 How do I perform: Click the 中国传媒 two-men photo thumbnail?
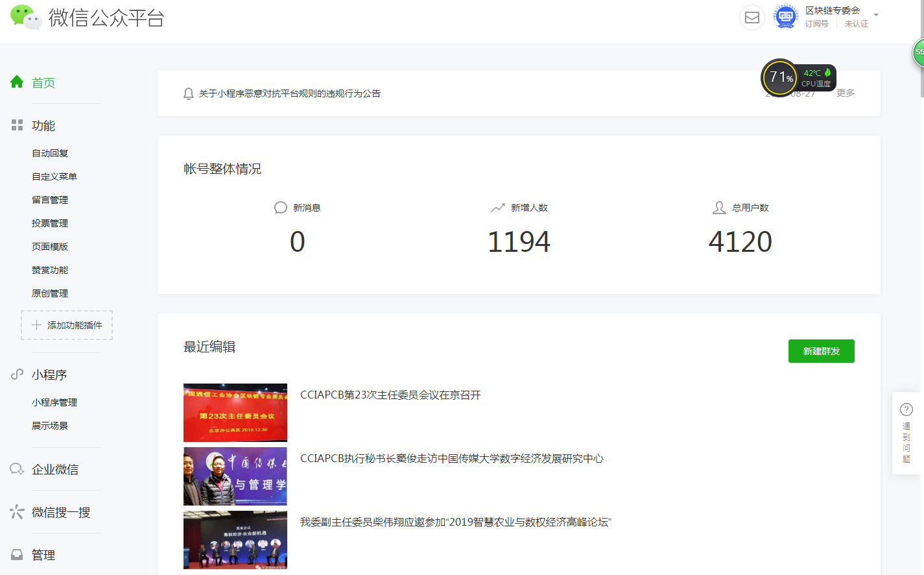point(235,476)
